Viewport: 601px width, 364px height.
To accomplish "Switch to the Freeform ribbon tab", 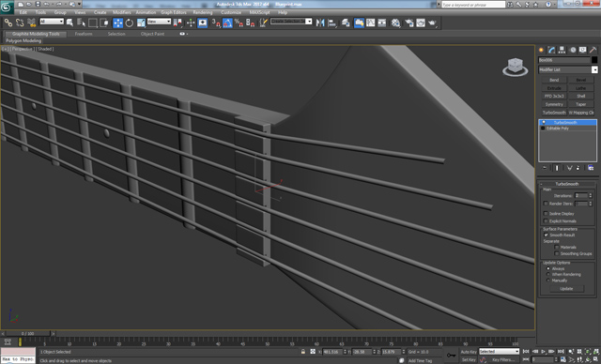I will pos(84,34).
